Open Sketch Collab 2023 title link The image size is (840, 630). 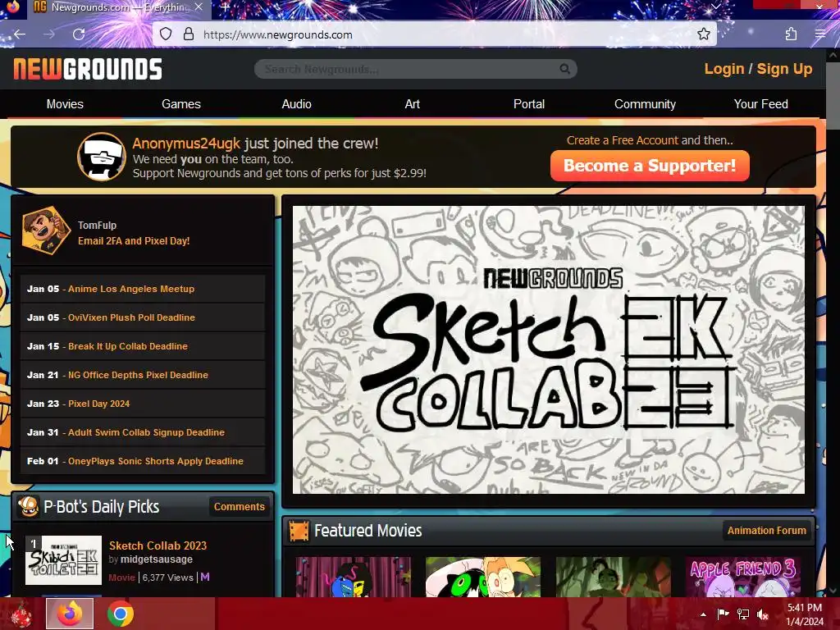point(158,546)
